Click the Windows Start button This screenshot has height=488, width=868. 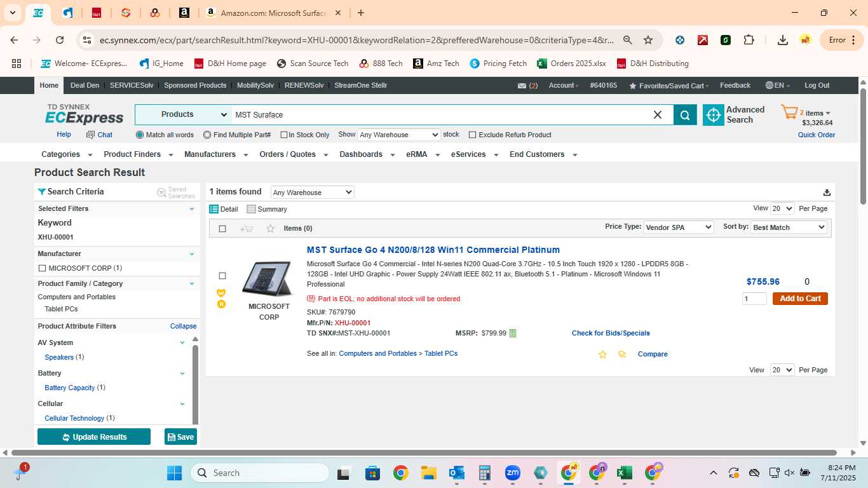[174, 473]
